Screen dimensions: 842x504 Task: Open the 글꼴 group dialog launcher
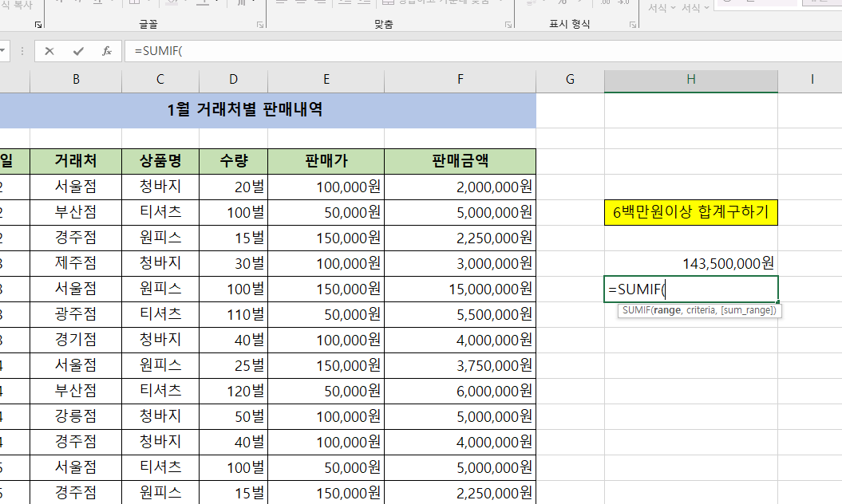tap(260, 25)
